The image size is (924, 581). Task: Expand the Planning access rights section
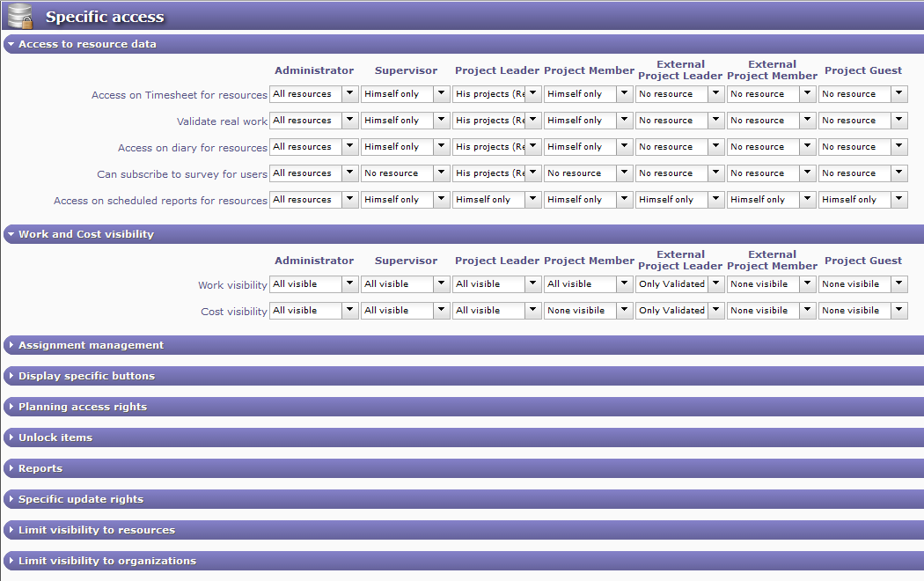[x=83, y=407]
